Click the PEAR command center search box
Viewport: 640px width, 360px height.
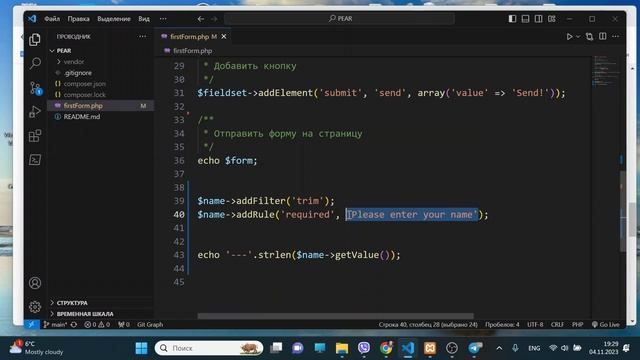(340, 18)
